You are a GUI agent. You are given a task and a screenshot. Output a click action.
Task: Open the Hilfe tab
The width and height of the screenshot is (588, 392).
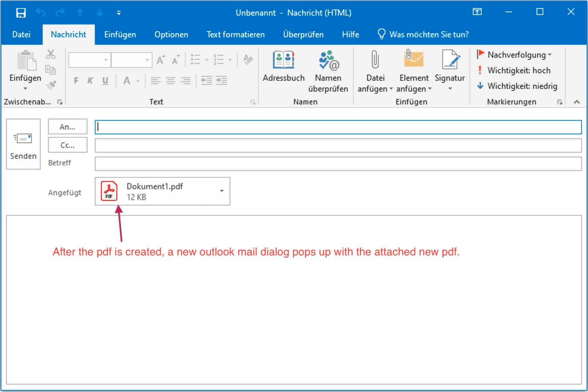pyautogui.click(x=351, y=35)
